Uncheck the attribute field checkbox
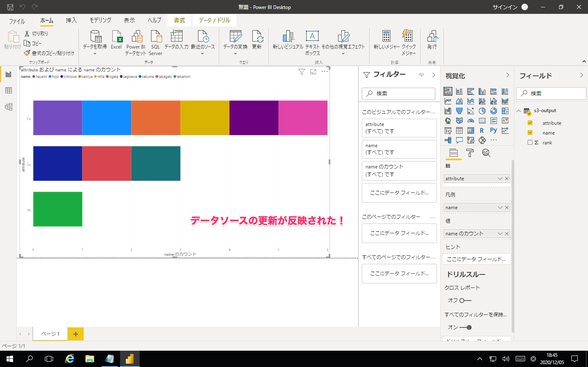This screenshot has width=588, height=367. (530, 123)
